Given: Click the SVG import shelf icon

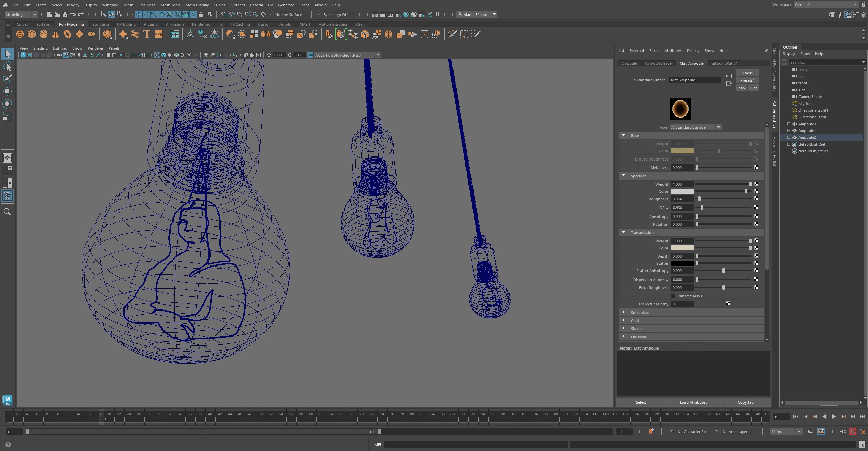Looking at the screenshot, I should point(158,34).
